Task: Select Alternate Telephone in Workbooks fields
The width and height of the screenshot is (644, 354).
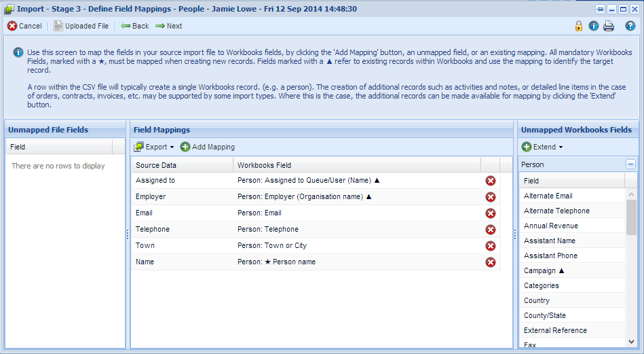Action: [572, 211]
